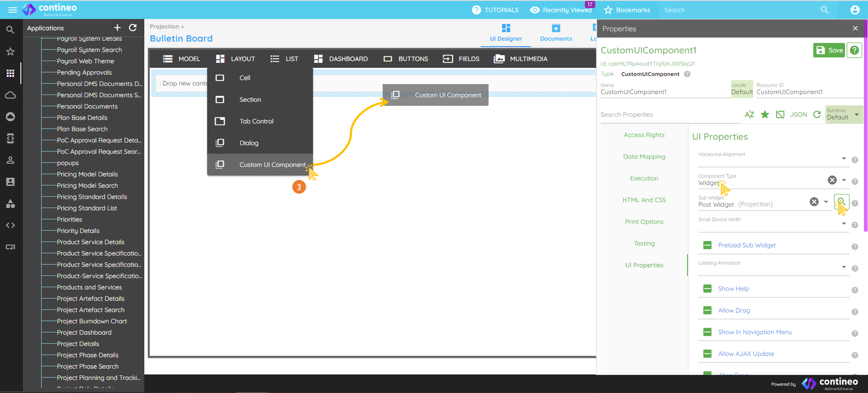Reload properties with the refresh icon
This screenshot has width=868, height=393.
pos(817,115)
